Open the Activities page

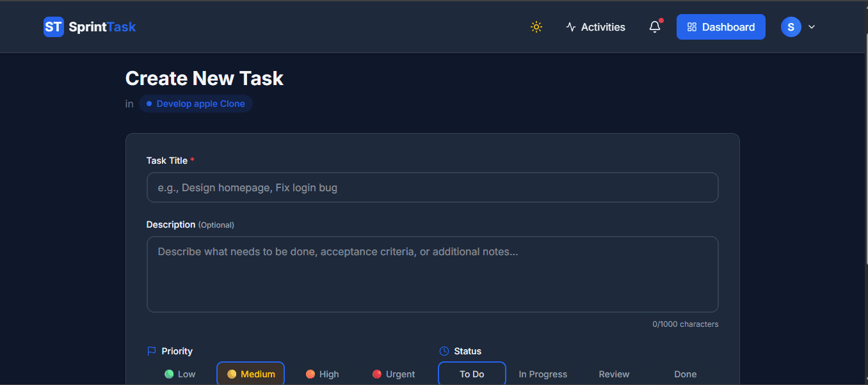595,27
